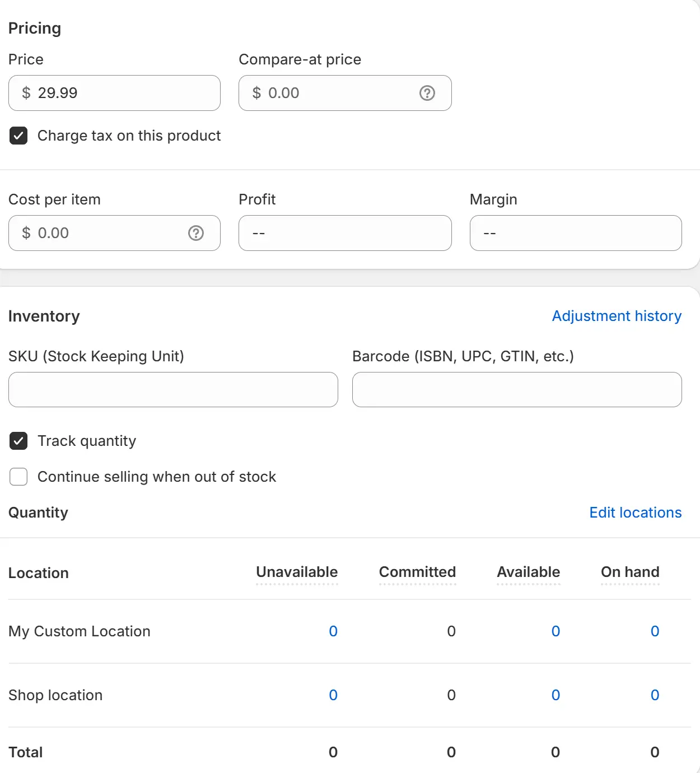700x773 pixels.
Task: Open help icon in Cost per item field
Action: 196,233
